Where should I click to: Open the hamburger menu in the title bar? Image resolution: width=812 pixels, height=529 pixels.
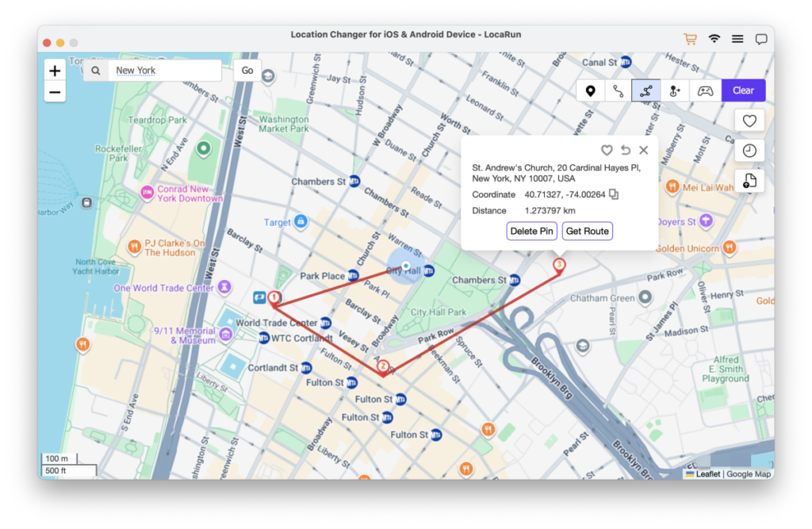click(737, 38)
